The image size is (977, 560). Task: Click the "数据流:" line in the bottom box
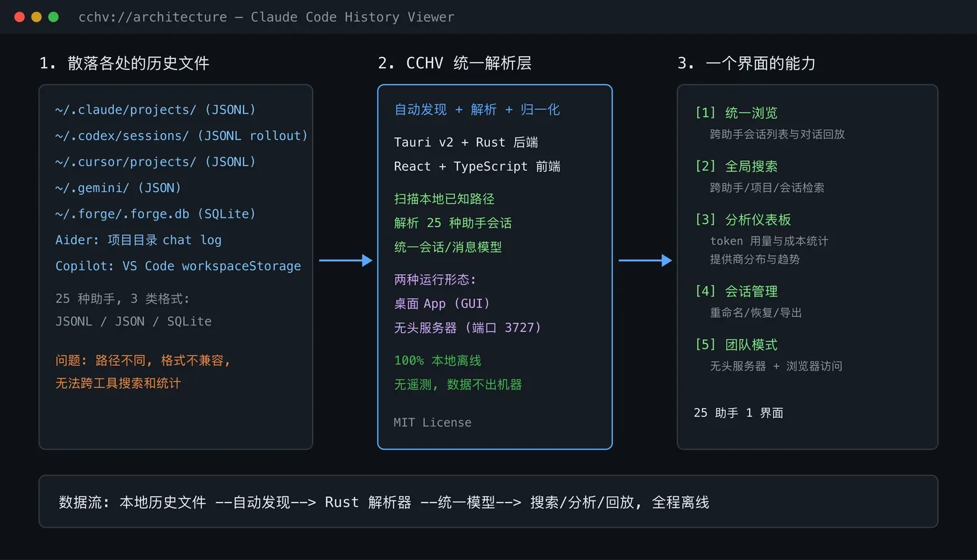(384, 502)
